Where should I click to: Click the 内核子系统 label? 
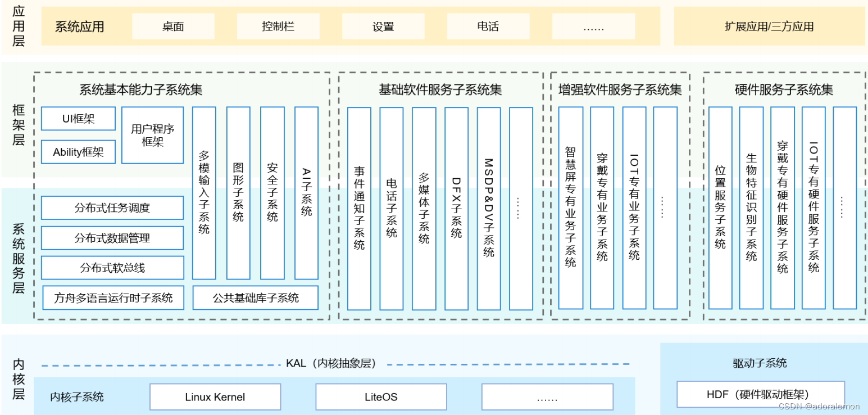(x=77, y=397)
